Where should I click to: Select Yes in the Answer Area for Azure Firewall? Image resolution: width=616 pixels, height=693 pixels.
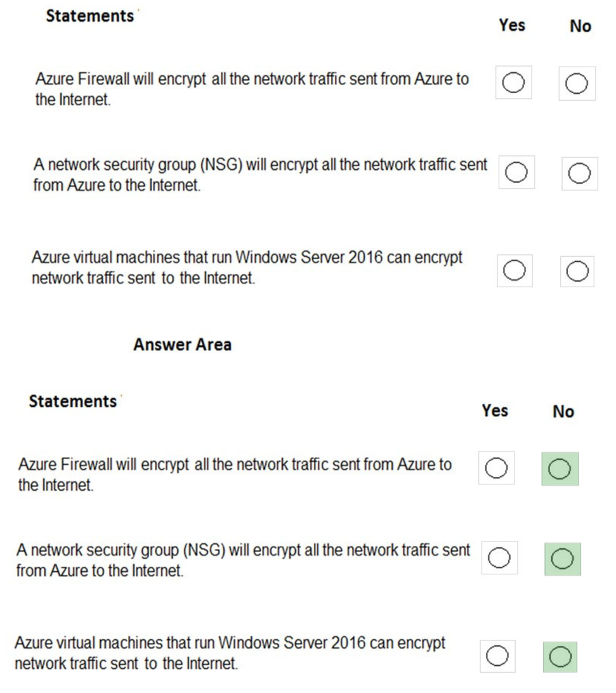coord(497,468)
